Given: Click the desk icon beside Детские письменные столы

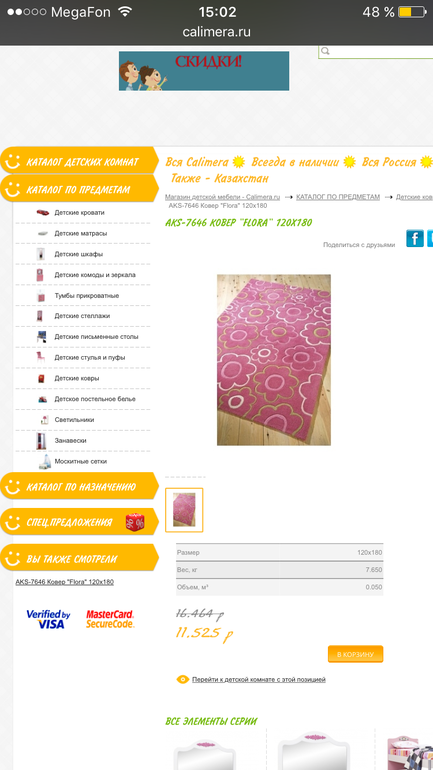Looking at the screenshot, I should click(x=41, y=337).
